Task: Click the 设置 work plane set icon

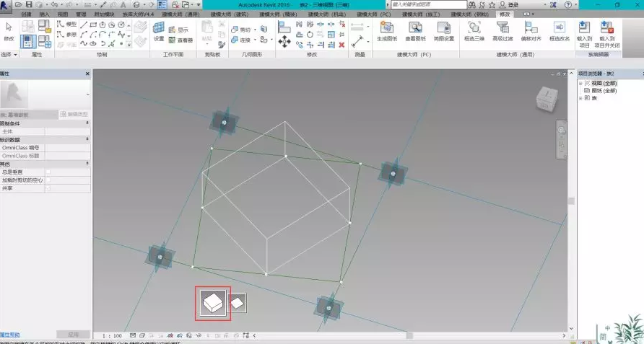Action: coord(159,32)
